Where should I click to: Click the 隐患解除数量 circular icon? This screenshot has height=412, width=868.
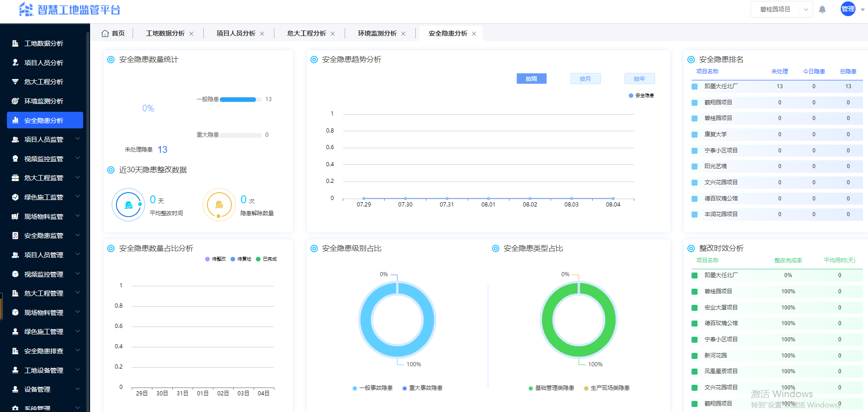(219, 205)
